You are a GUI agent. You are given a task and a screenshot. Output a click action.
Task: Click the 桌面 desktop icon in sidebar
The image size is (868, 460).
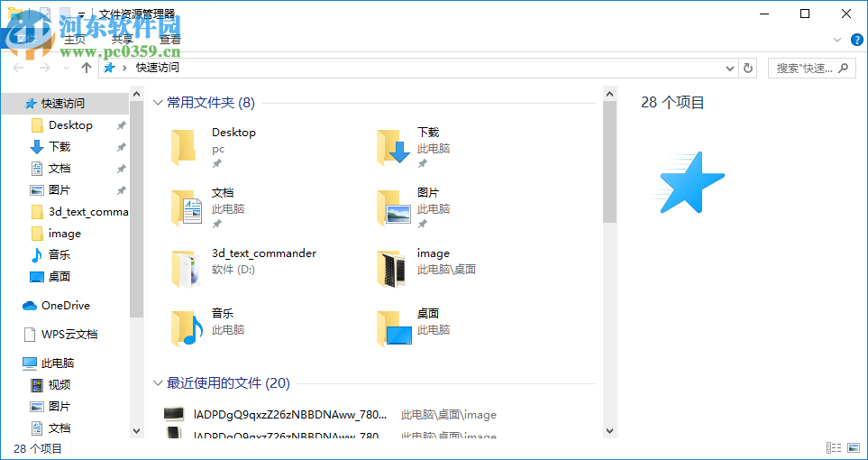[x=37, y=277]
